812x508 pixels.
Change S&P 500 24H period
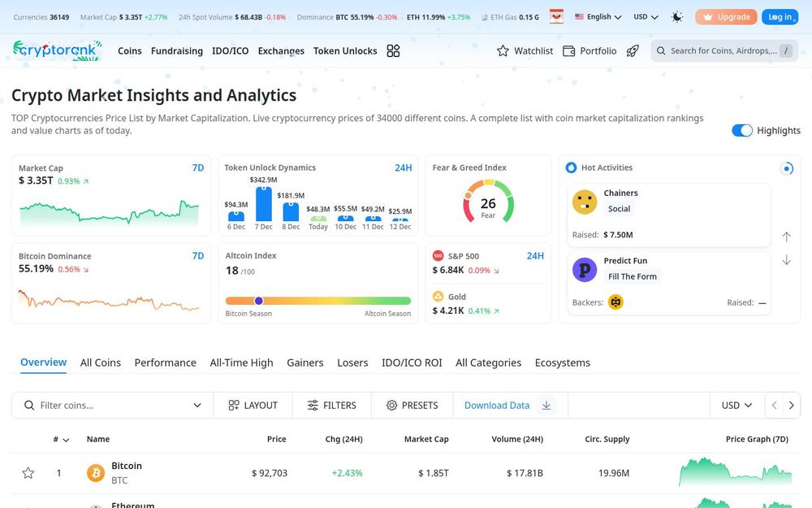coord(535,256)
